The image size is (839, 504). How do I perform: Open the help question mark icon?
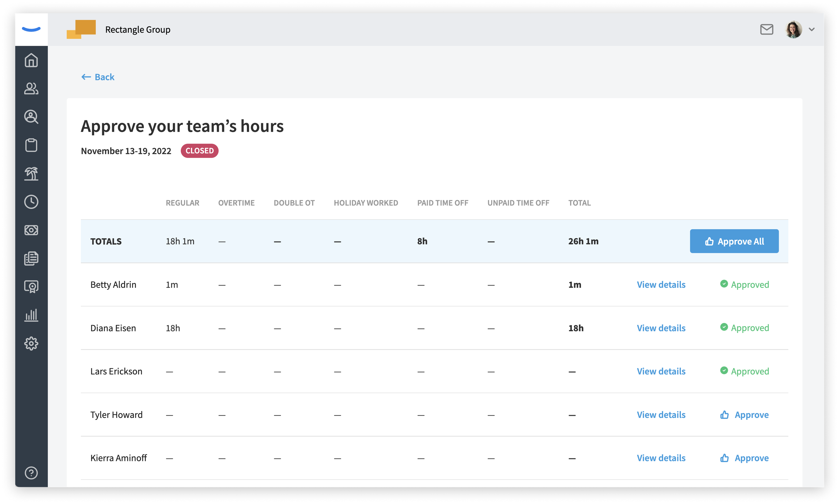[x=31, y=473]
